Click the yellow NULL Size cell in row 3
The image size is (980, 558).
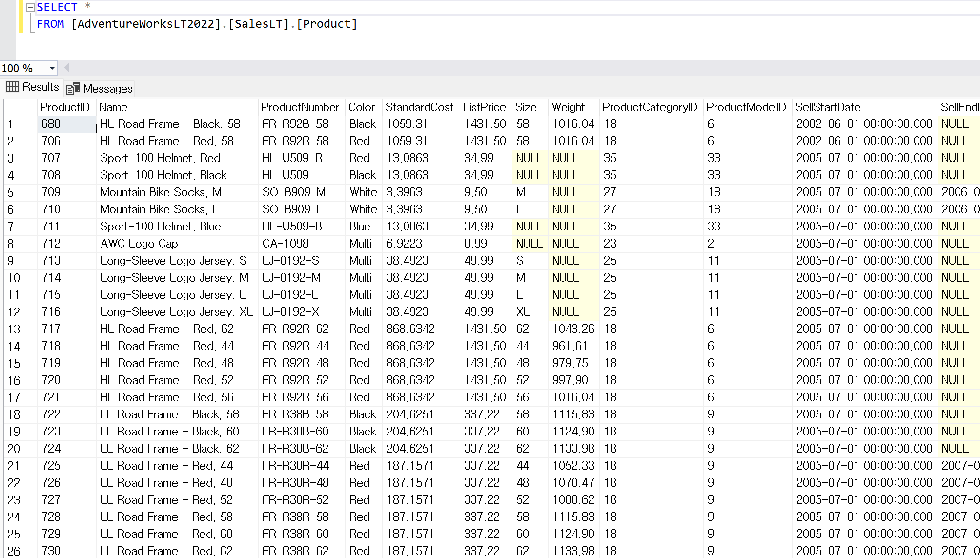click(529, 158)
